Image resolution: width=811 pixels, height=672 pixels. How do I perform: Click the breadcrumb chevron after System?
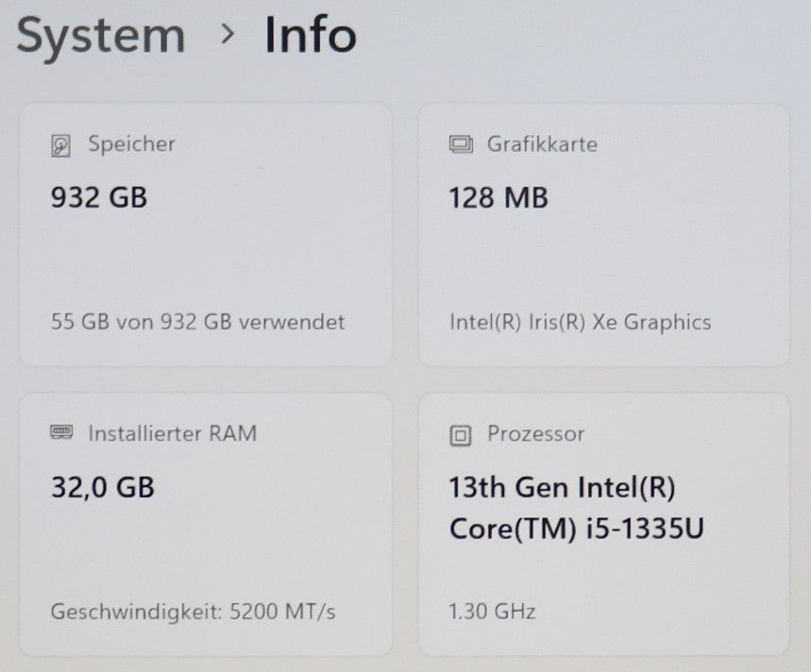pyautogui.click(x=226, y=34)
